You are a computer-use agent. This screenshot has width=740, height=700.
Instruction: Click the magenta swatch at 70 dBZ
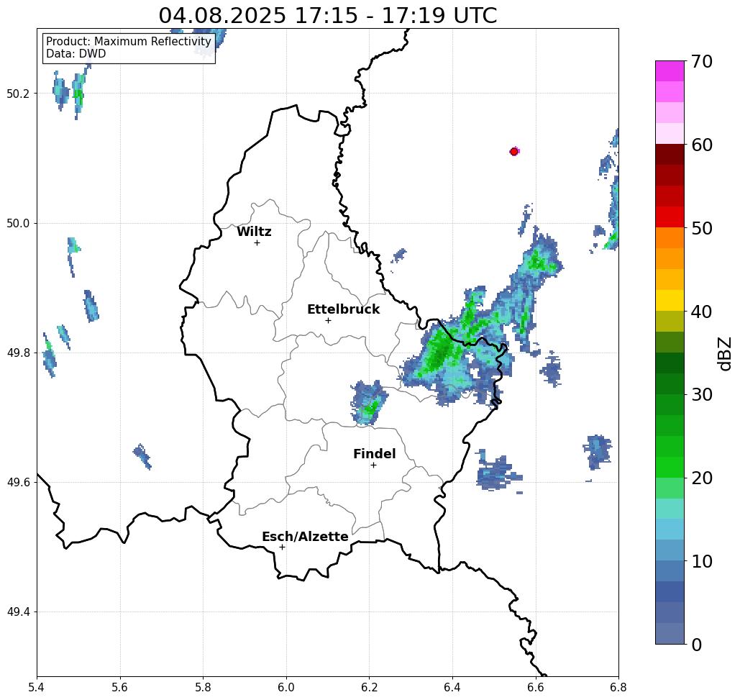pos(670,71)
